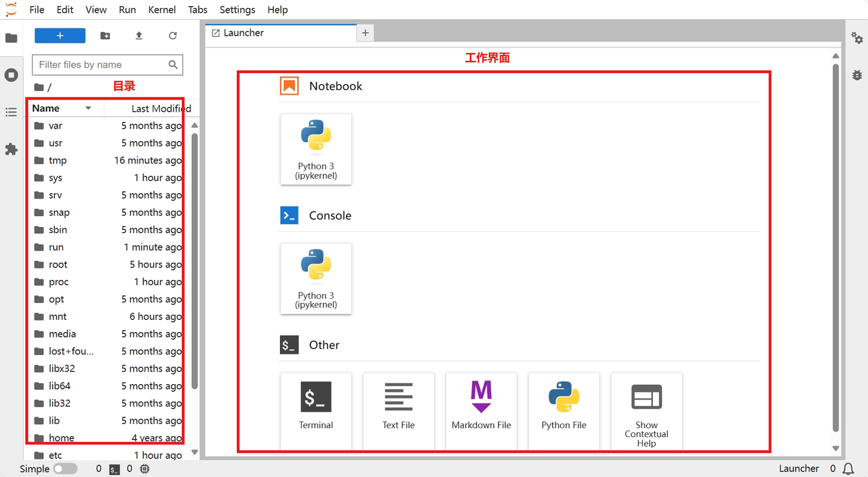Open the Extension Manager puzzle icon

pyautogui.click(x=11, y=149)
